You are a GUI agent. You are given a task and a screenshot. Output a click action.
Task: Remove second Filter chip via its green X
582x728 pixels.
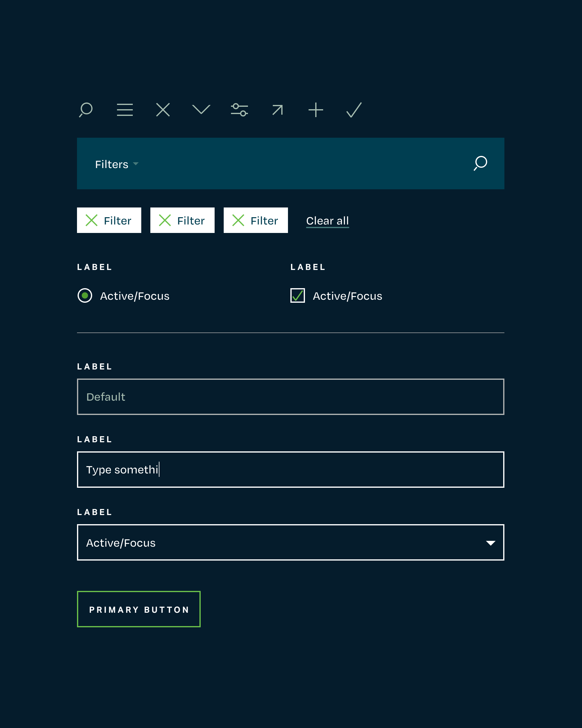click(x=165, y=220)
